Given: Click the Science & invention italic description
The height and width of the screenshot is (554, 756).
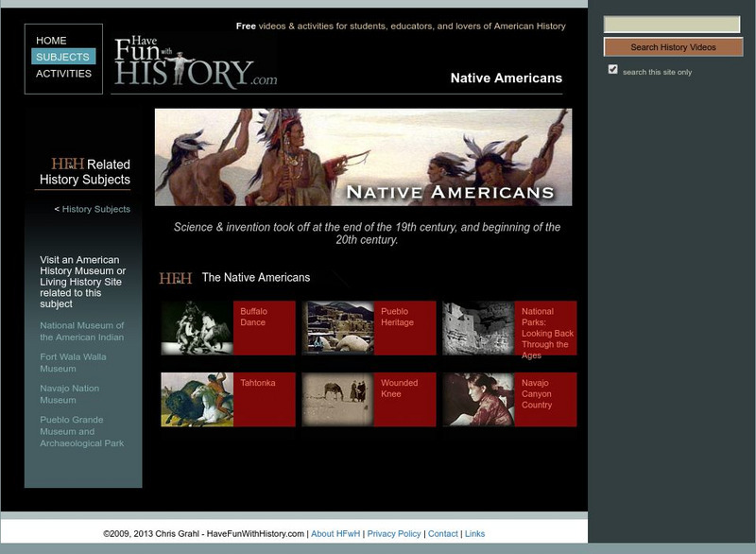Looking at the screenshot, I should 367,234.
